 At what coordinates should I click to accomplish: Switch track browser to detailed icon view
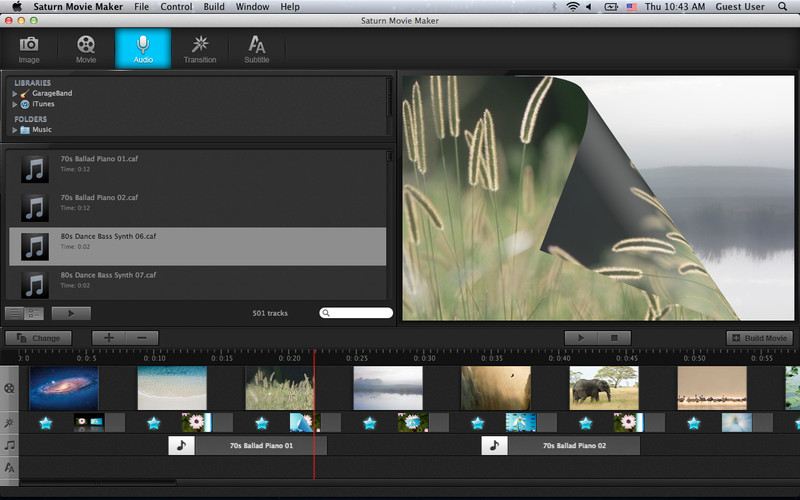point(34,313)
